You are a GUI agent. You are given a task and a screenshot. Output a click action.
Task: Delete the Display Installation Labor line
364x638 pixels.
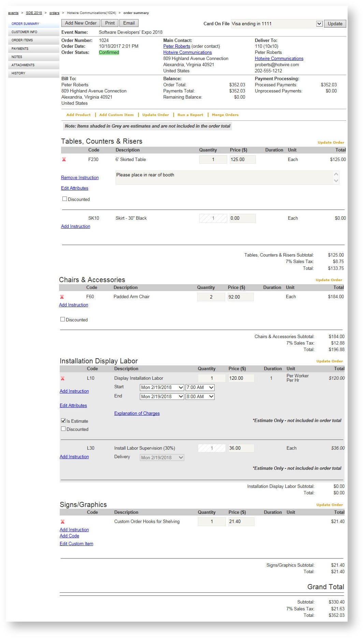pos(62,378)
